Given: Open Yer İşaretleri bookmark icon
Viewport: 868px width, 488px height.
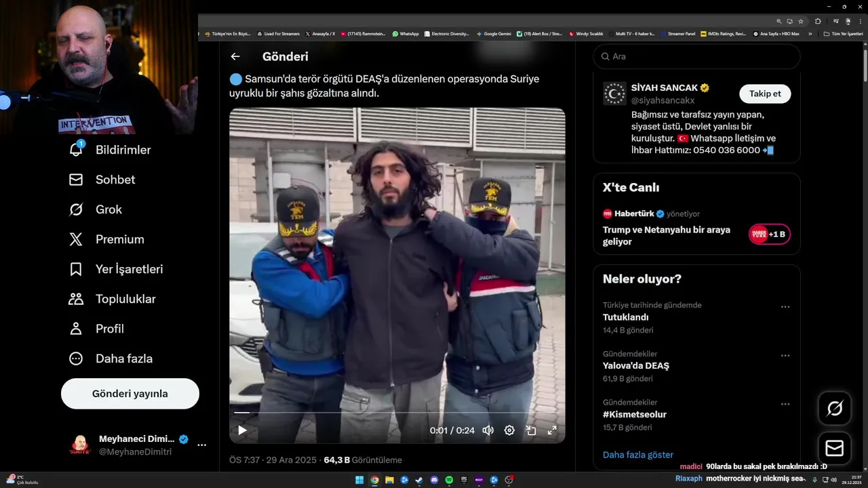Looking at the screenshot, I should [76, 269].
